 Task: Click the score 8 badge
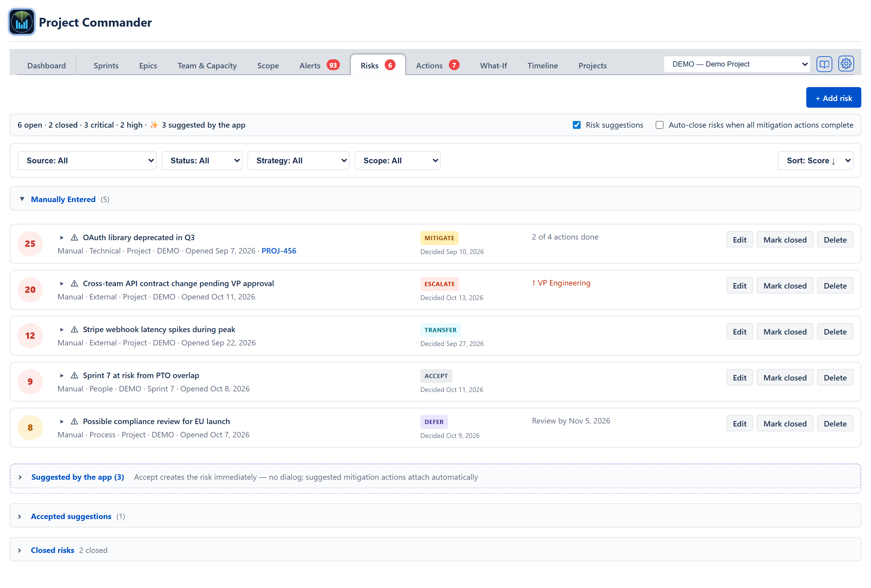coord(30,428)
